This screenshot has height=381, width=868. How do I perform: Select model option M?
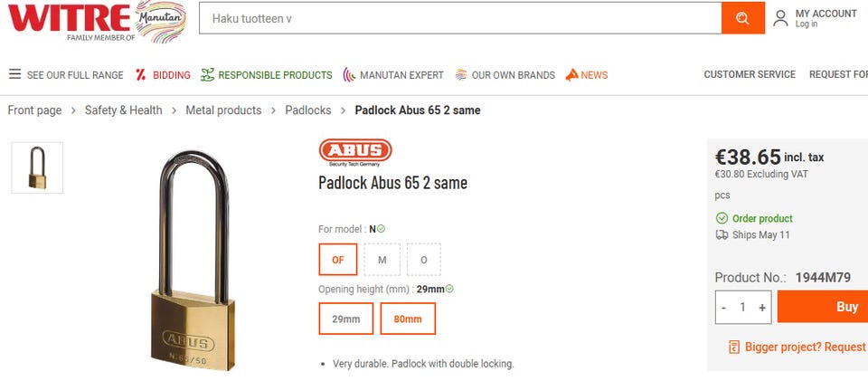(x=382, y=259)
